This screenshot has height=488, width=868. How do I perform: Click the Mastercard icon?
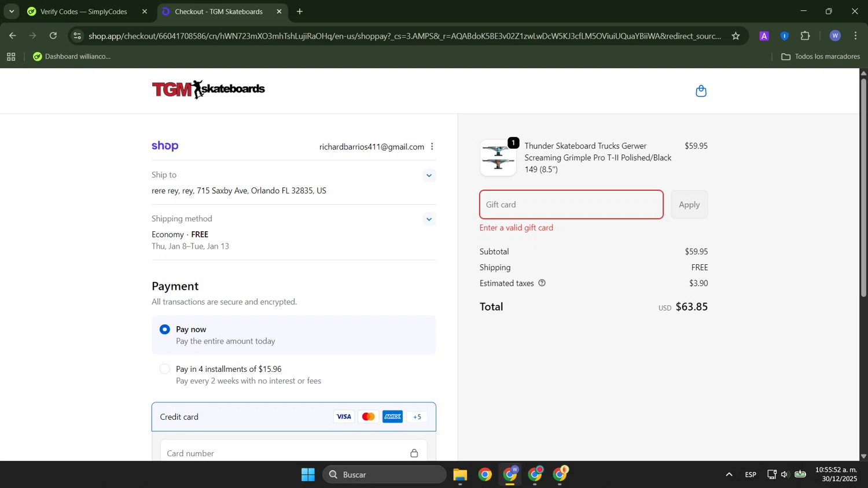point(368,417)
